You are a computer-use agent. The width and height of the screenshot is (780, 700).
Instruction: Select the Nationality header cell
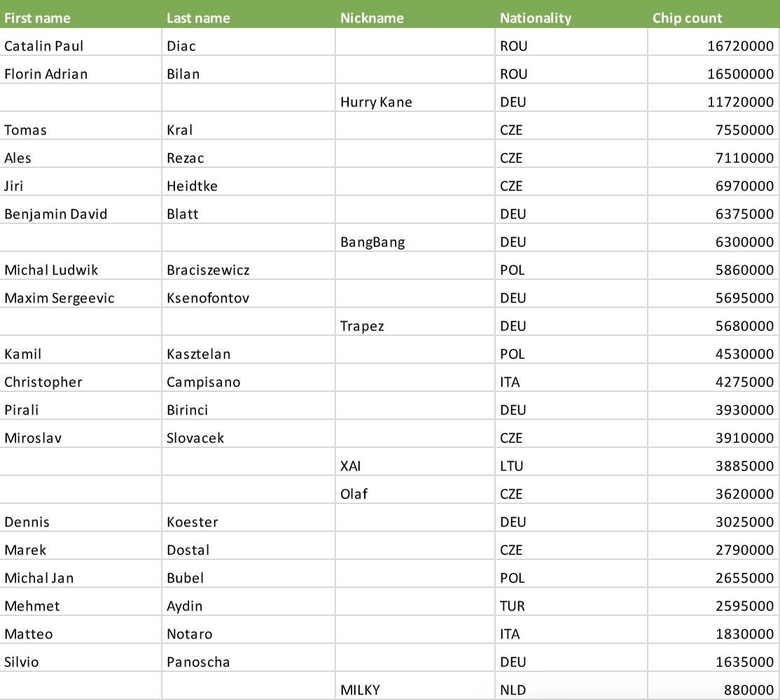(x=536, y=18)
